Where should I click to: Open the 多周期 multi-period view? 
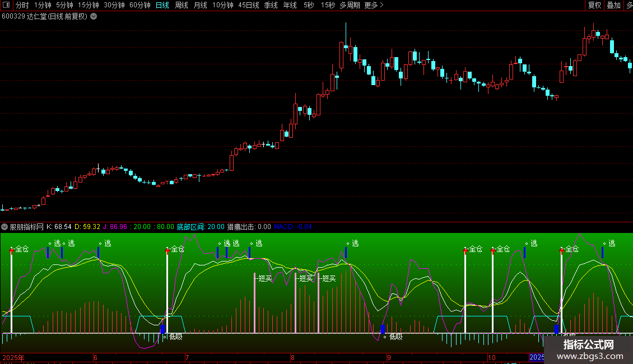(x=350, y=5)
